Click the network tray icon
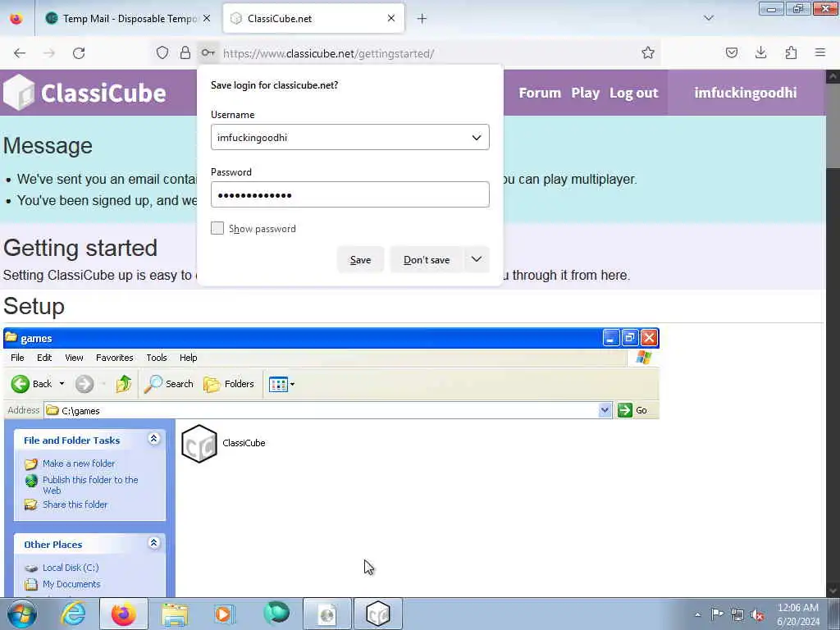Viewport: 840px width, 630px height. (x=737, y=614)
